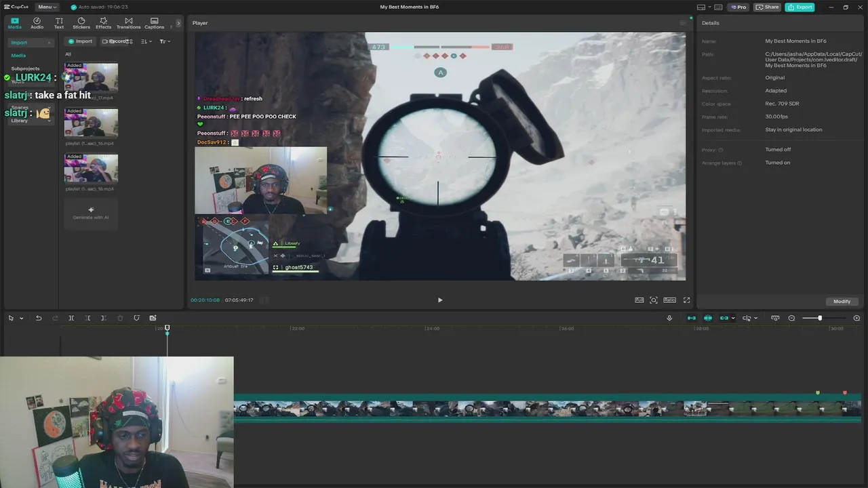Click the snapshot focus frame icon
This screenshot has height=488, width=868.
(654, 300)
